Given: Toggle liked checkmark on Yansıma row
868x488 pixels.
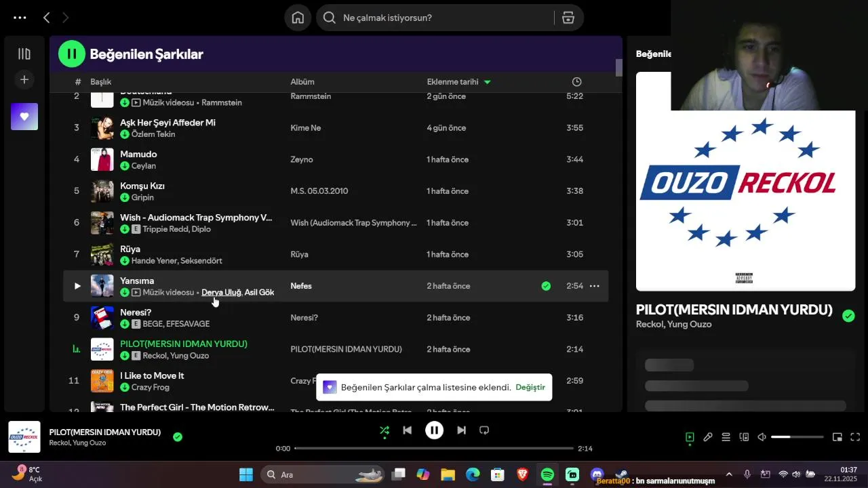Looking at the screenshot, I should coord(546,286).
